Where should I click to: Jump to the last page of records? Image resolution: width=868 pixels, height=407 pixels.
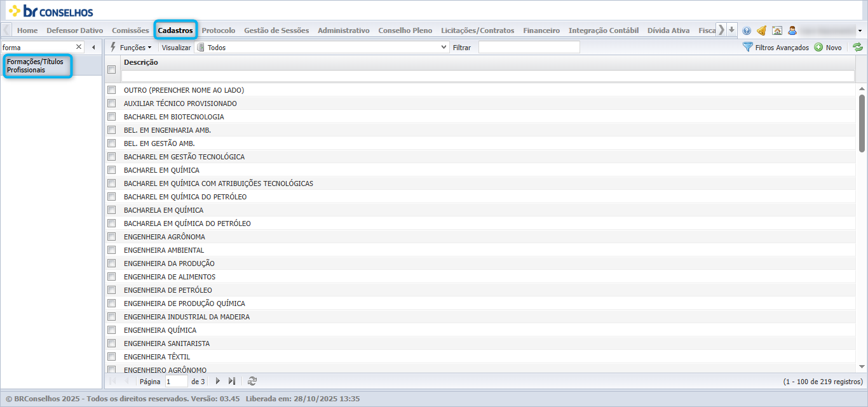232,381
